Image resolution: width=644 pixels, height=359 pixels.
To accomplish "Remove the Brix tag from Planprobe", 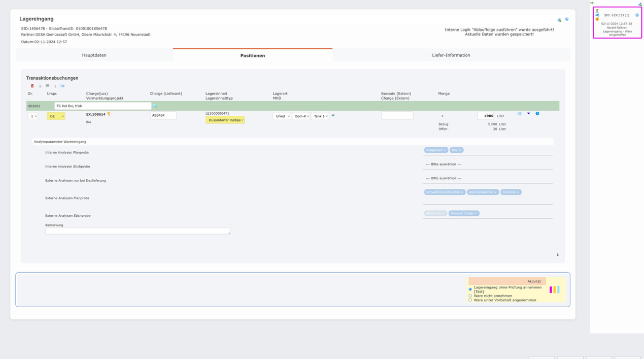I will point(460,150).
